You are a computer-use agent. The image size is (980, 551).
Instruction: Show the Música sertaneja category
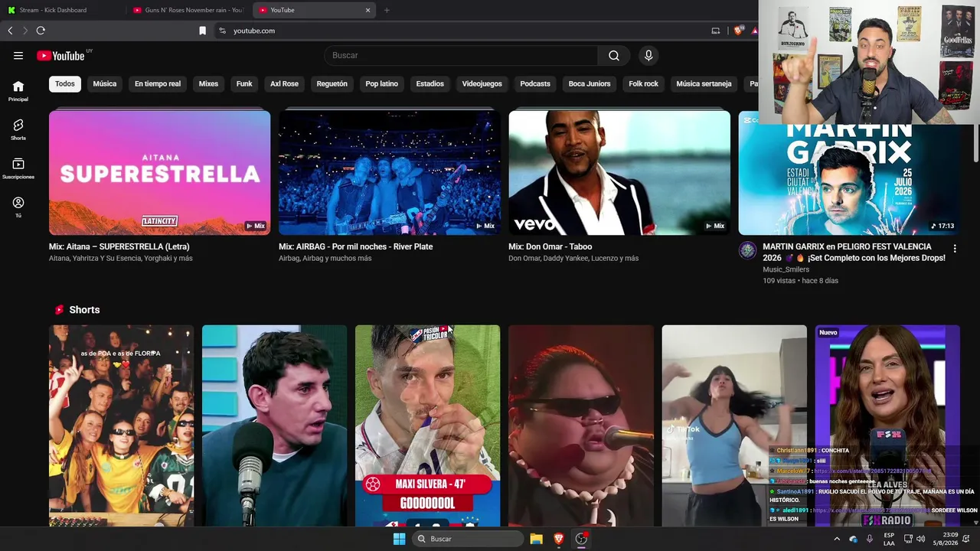704,83
